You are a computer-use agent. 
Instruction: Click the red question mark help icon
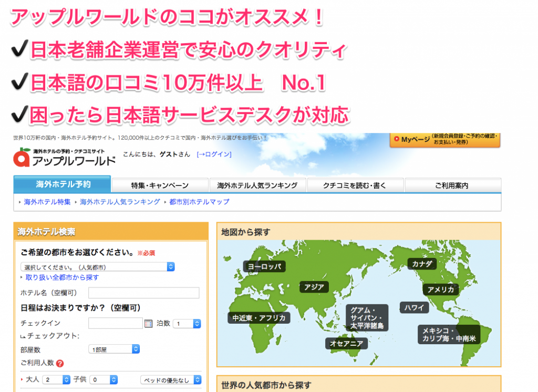60,363
